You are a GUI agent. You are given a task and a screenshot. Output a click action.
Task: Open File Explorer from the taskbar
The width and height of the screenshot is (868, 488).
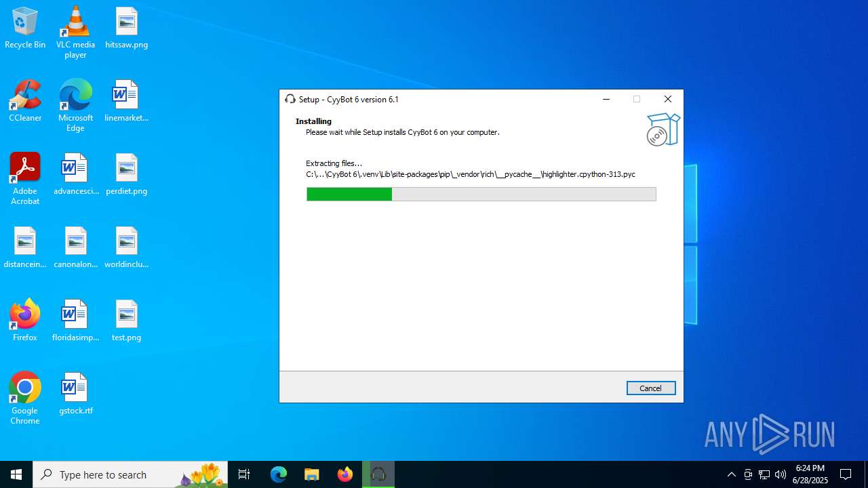pyautogui.click(x=311, y=474)
